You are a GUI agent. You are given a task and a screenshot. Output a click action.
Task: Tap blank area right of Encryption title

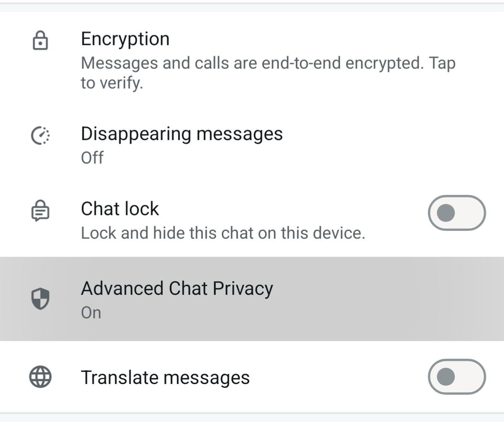coord(336,39)
